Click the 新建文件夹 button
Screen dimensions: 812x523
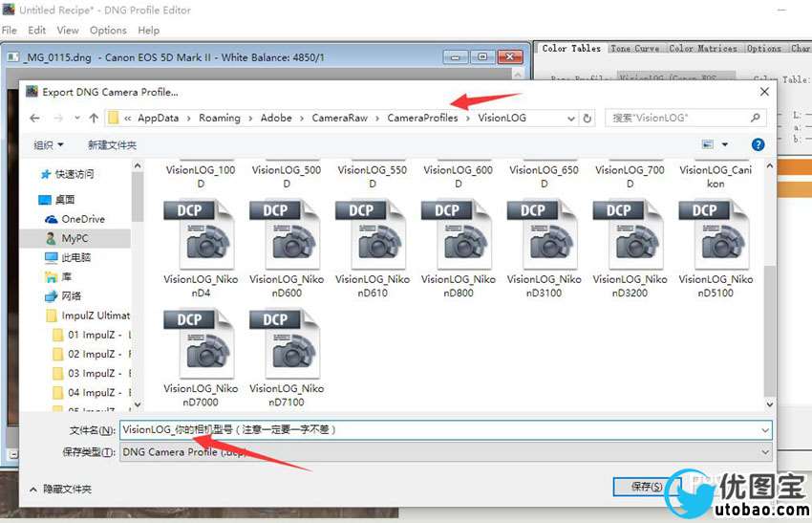[112, 145]
